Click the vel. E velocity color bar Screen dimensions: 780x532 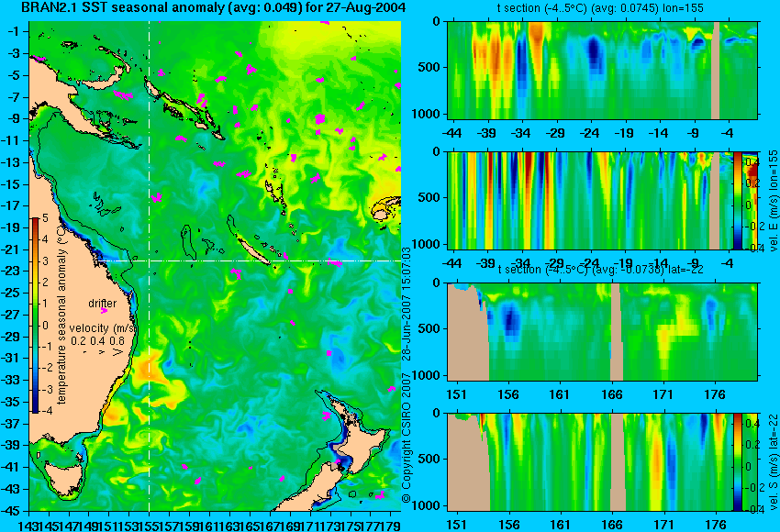coord(738,200)
